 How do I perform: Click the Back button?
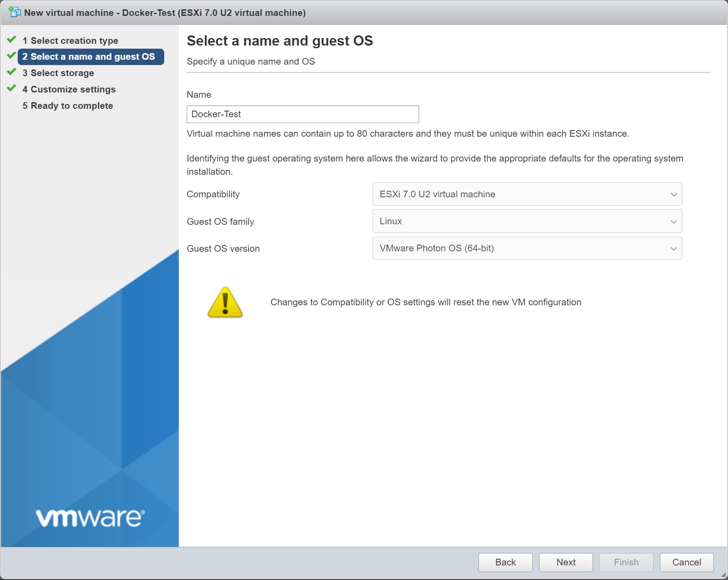click(x=505, y=562)
